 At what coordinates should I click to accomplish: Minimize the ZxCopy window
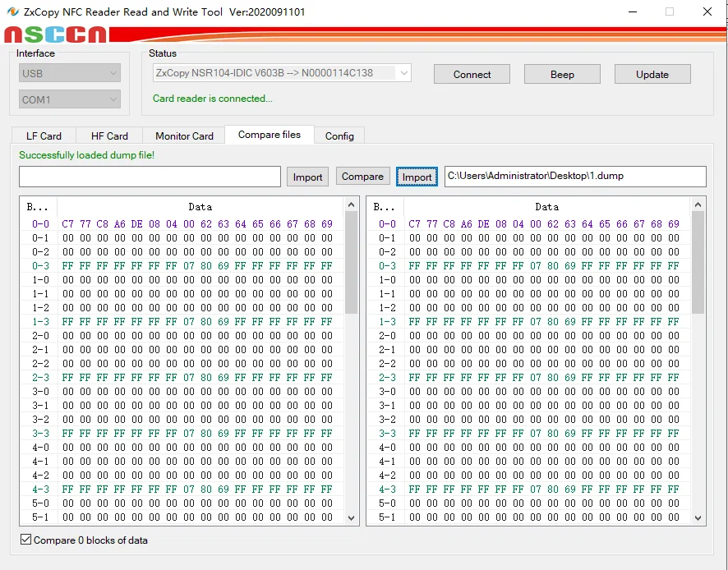coord(633,11)
